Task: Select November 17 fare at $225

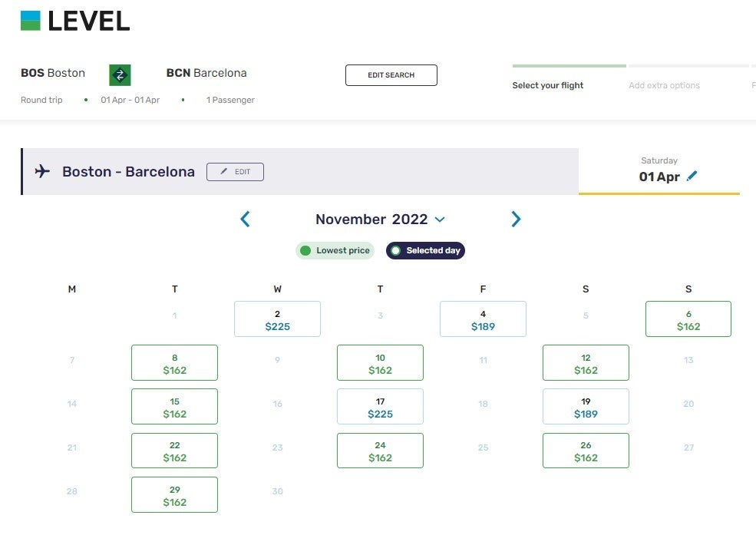Action: 380,407
